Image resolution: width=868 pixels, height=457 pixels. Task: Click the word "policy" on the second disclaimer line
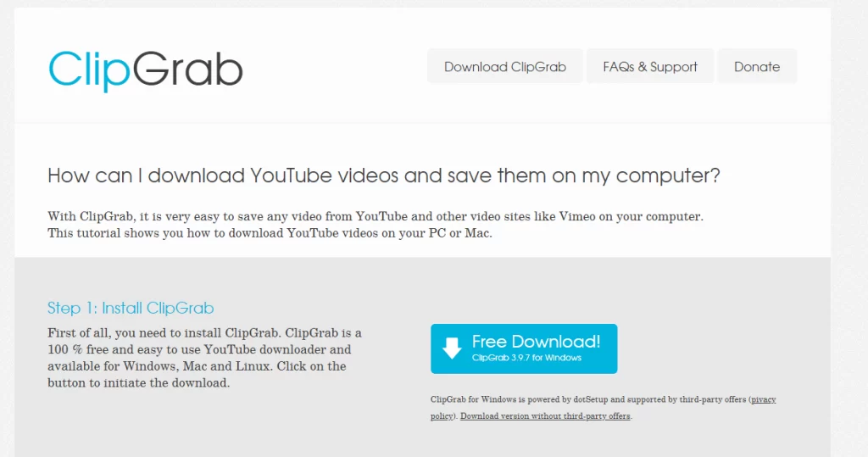(x=442, y=416)
